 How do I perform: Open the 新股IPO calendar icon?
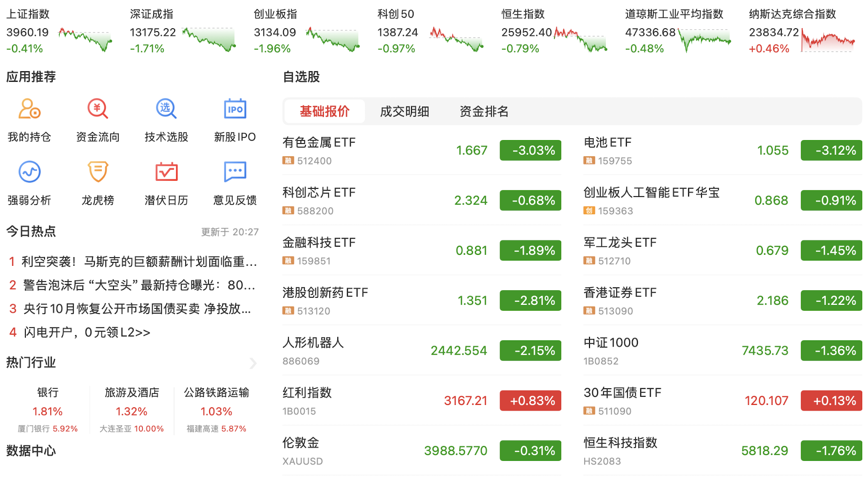pos(235,109)
